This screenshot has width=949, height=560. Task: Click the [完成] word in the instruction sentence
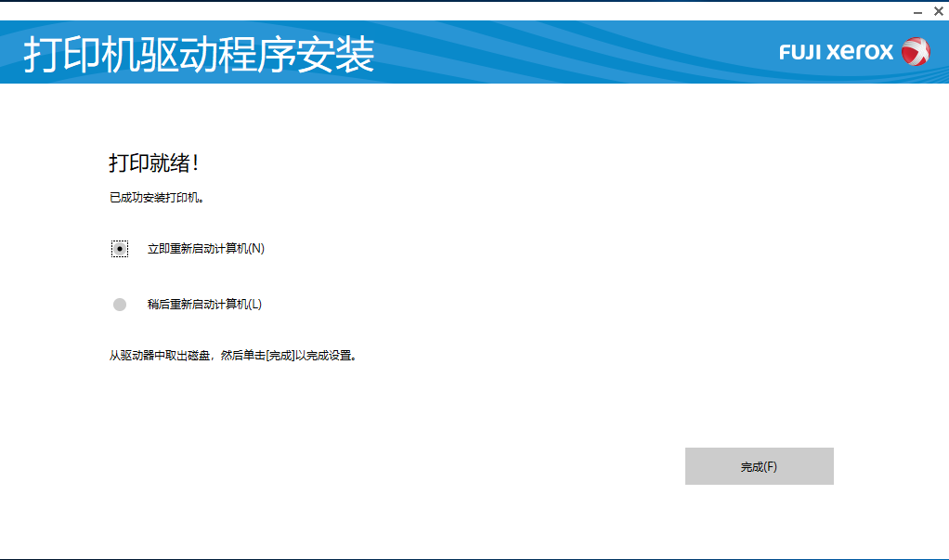[281, 356]
